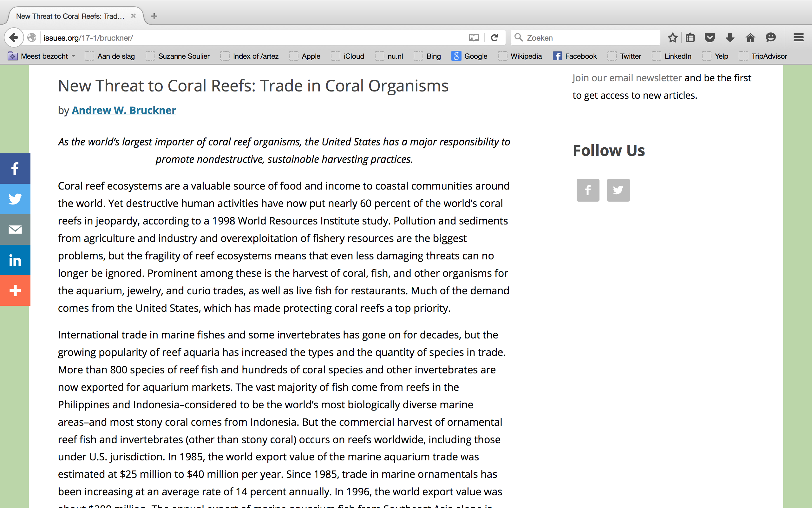Open Reader View book icon
Screen dimensions: 812x508
point(474,38)
